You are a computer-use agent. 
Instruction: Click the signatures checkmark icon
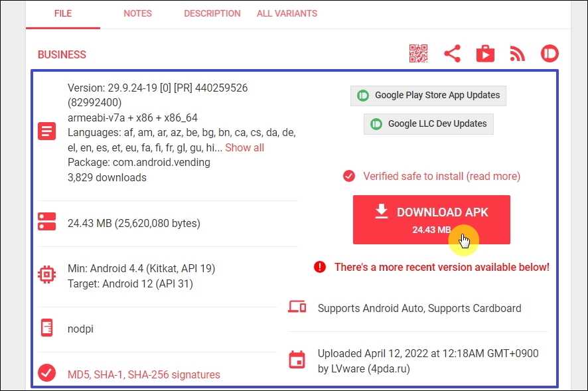47,373
